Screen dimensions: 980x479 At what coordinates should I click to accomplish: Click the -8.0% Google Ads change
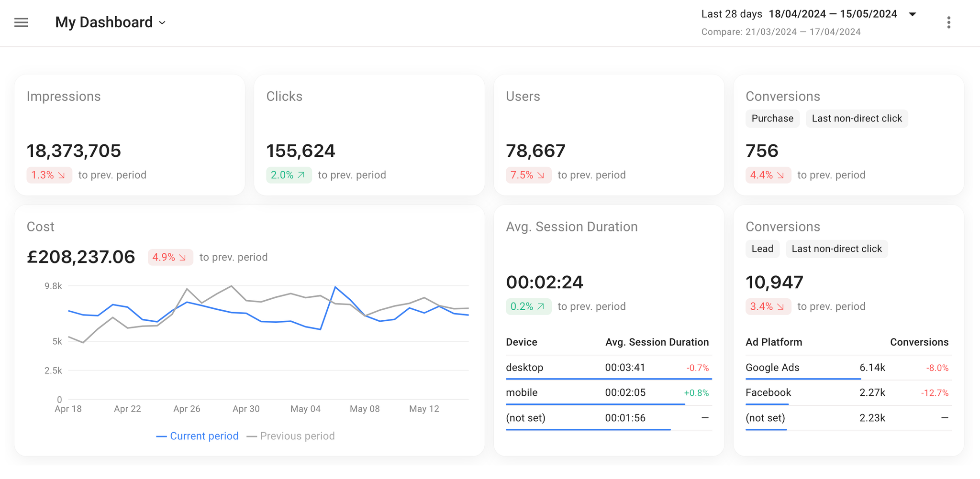pyautogui.click(x=937, y=368)
